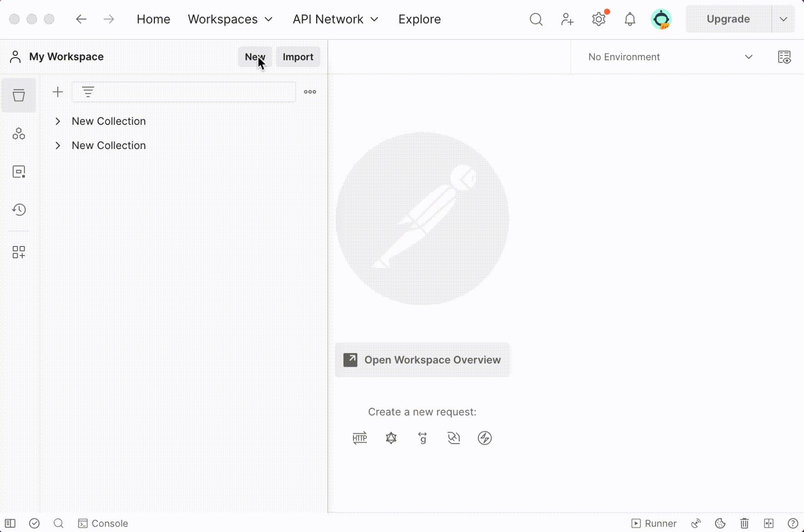Open the Mock Servers sidebar icon
Image resolution: width=804 pixels, height=532 pixels.
coord(19,172)
